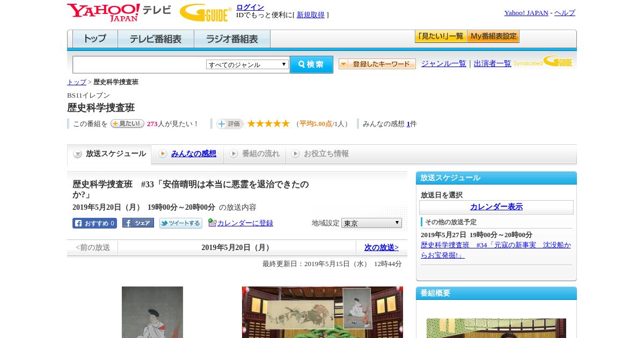Open the ジャンル一覧 link
This screenshot has width=644, height=338.
[444, 63]
